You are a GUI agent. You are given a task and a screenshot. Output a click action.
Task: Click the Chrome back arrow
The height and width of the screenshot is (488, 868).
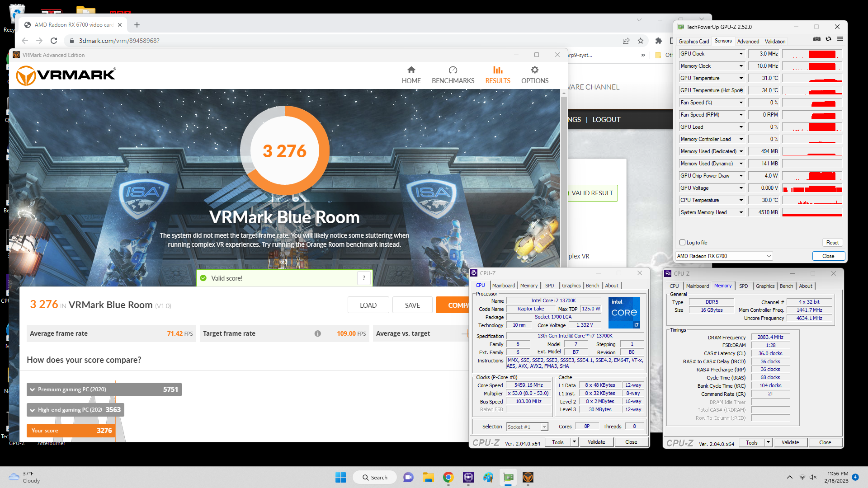[x=25, y=41]
